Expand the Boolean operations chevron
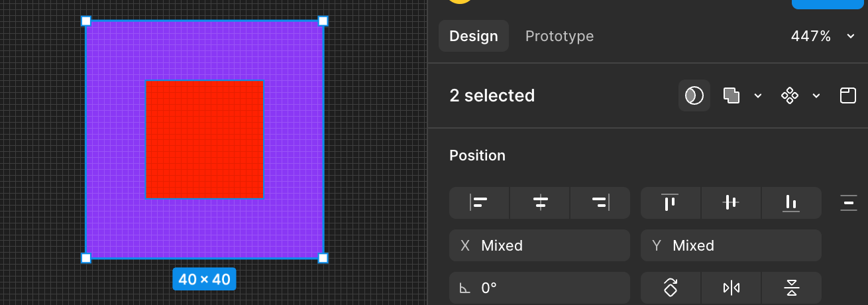Viewport: 868px width, 305px height. (x=758, y=95)
